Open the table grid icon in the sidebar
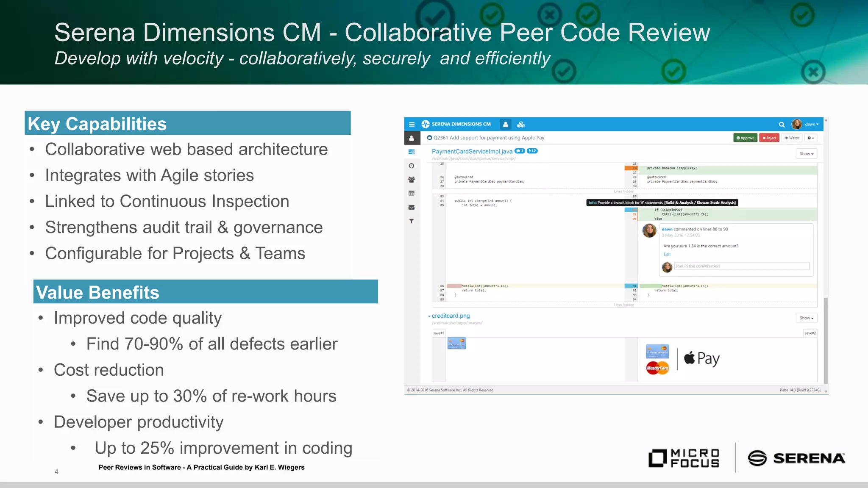 (x=411, y=193)
